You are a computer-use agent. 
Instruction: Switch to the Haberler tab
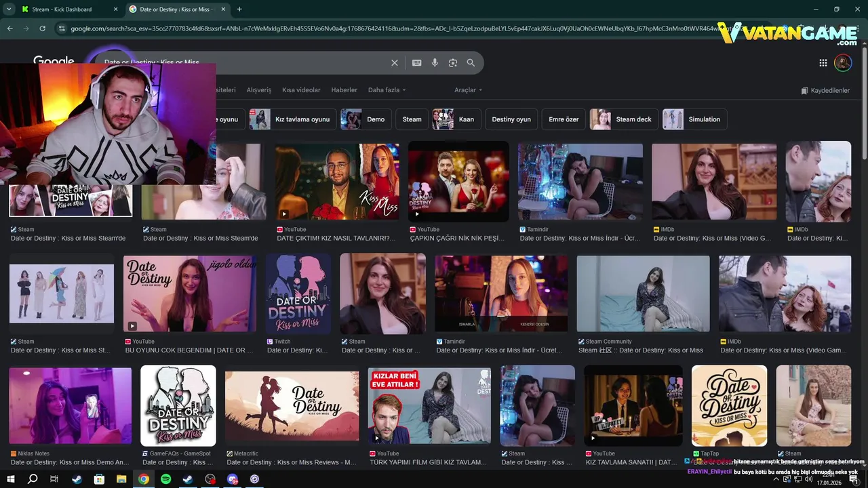click(x=344, y=90)
